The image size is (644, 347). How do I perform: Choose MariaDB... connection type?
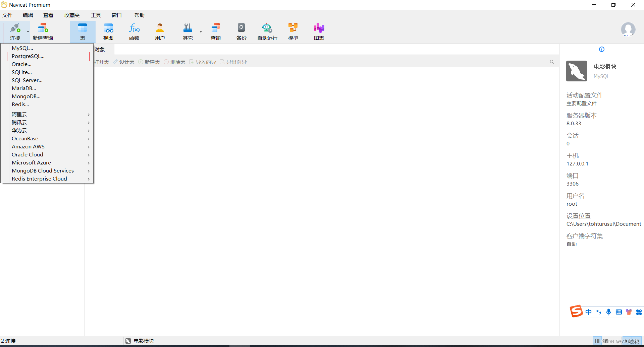point(47,88)
